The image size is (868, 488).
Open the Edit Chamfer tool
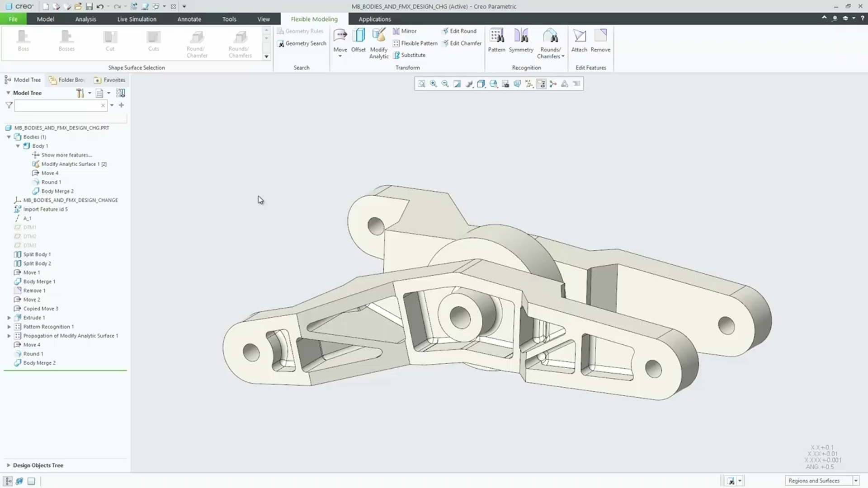tap(462, 43)
